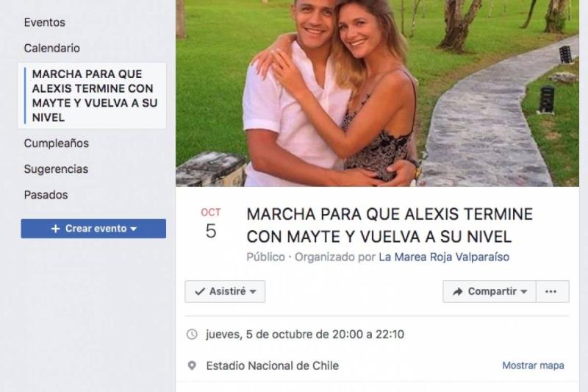Expand the Crear evento dropdown arrow
The image size is (588, 392).
pyautogui.click(x=134, y=229)
